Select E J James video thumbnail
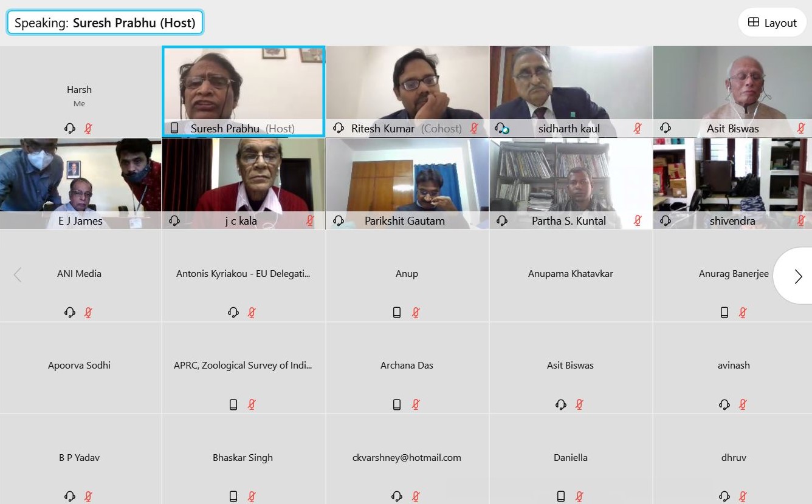This screenshot has width=812, height=504. tap(80, 183)
